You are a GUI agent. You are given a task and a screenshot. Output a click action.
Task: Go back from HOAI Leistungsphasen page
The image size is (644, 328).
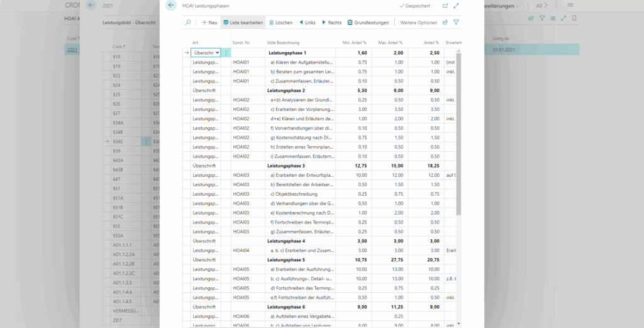(x=171, y=6)
